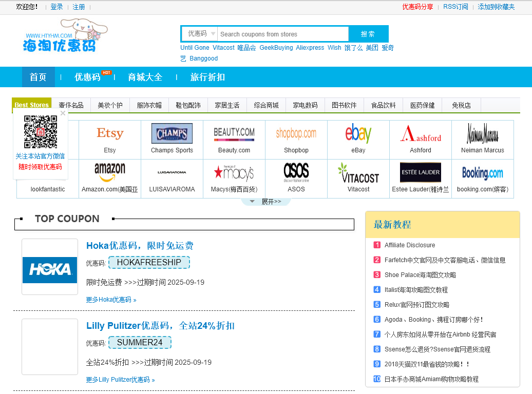Open 旅行折扣 in the navigation bar

pyautogui.click(x=207, y=77)
